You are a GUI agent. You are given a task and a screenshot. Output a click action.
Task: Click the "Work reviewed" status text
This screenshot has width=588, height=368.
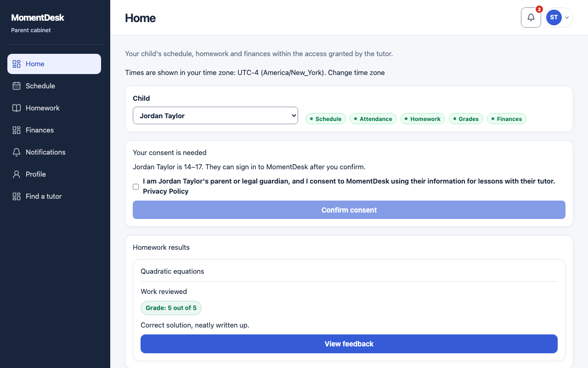point(164,292)
